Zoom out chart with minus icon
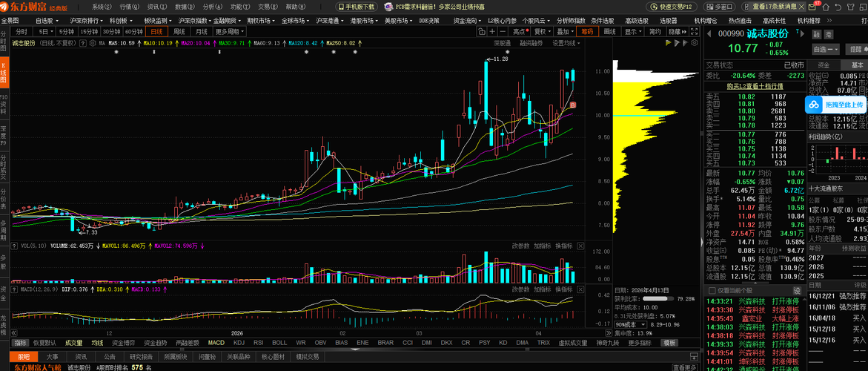 [502, 32]
